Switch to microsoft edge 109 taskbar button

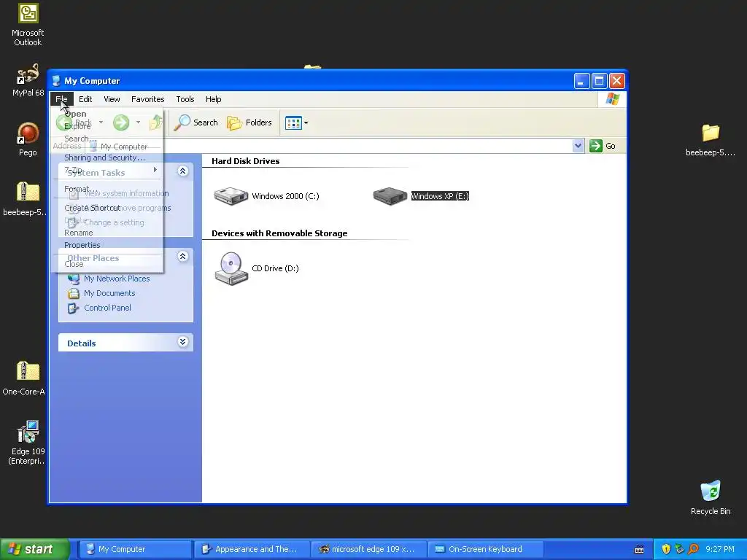368,549
